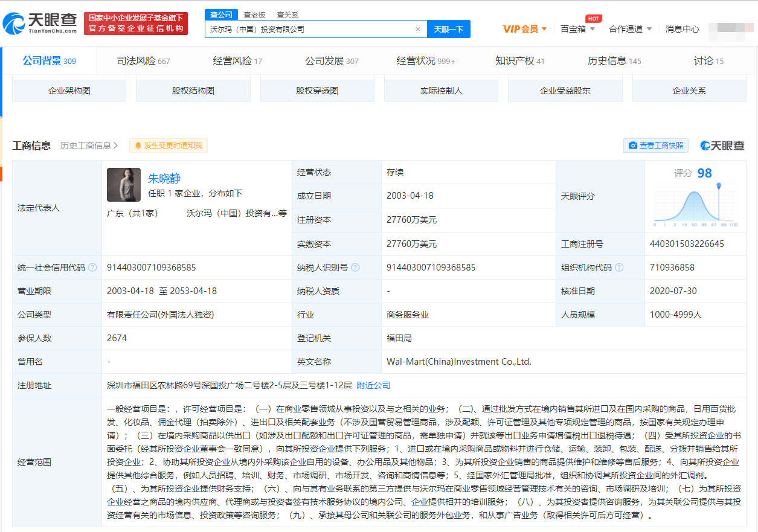Viewport: 758px width, 532px height.
Task: Open 企业关系
Action: coord(689,91)
